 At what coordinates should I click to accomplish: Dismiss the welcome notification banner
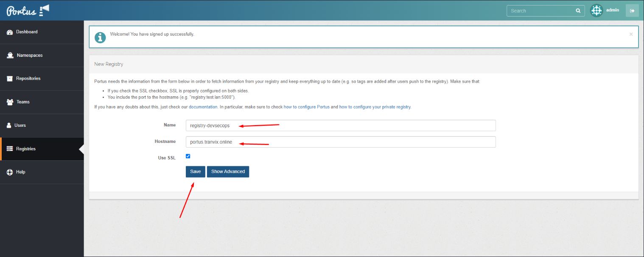[x=631, y=34]
